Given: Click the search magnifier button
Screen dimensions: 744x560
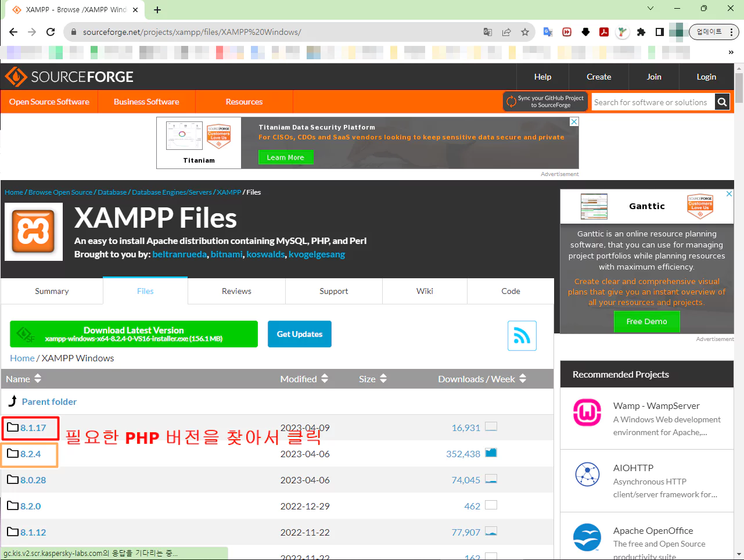Looking at the screenshot, I should point(722,102).
